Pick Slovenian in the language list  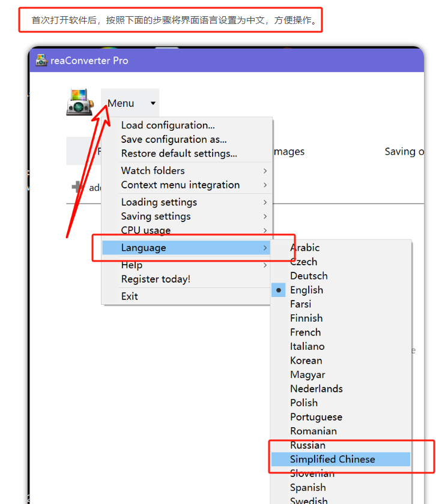coord(341,473)
